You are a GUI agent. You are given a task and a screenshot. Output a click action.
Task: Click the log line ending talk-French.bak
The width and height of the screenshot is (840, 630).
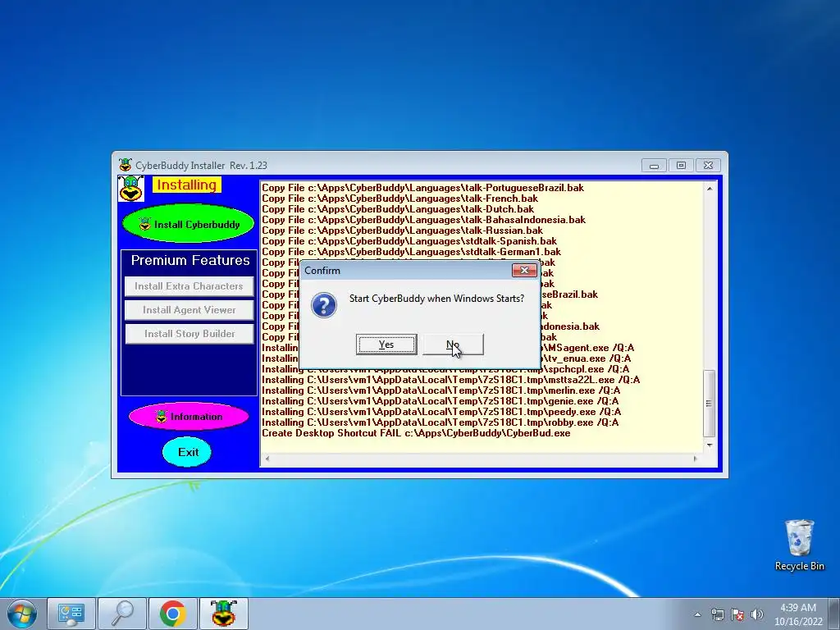click(399, 199)
